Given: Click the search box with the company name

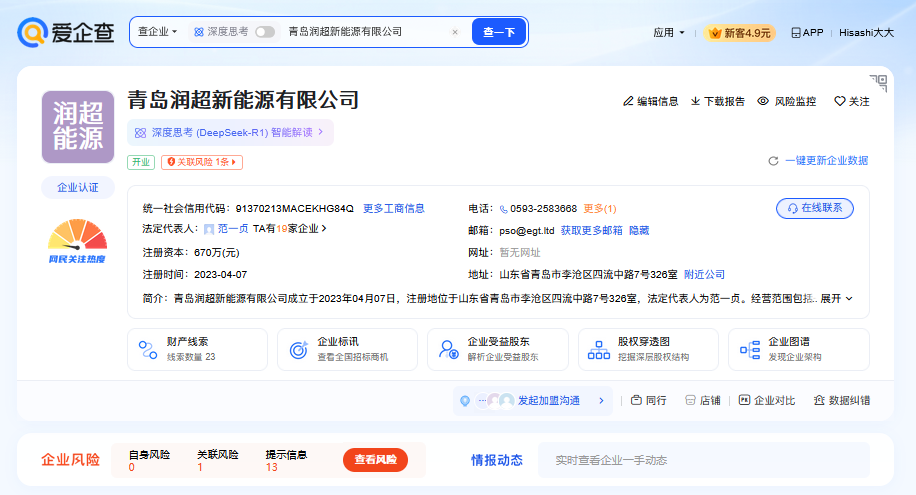Looking at the screenshot, I should click(x=365, y=32).
